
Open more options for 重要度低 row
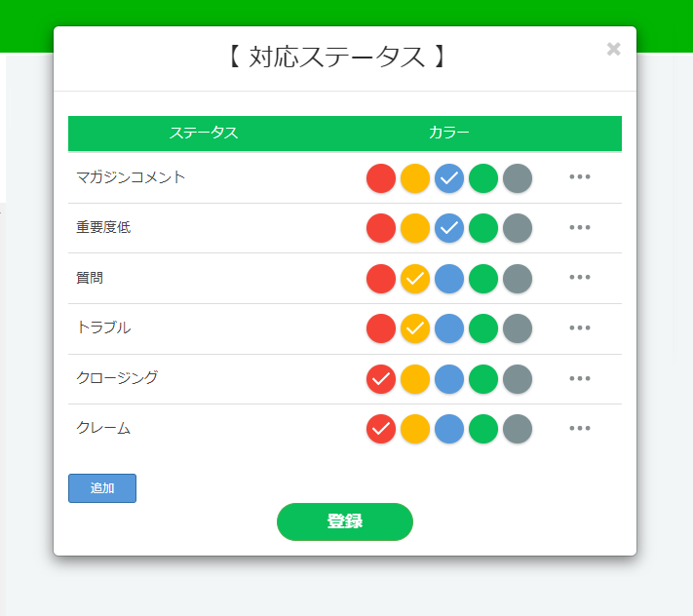click(x=579, y=227)
